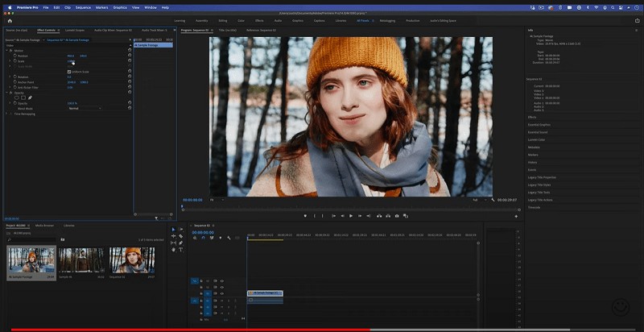Reset the Anchor Point parameter
The image size is (644, 332).
130,82
